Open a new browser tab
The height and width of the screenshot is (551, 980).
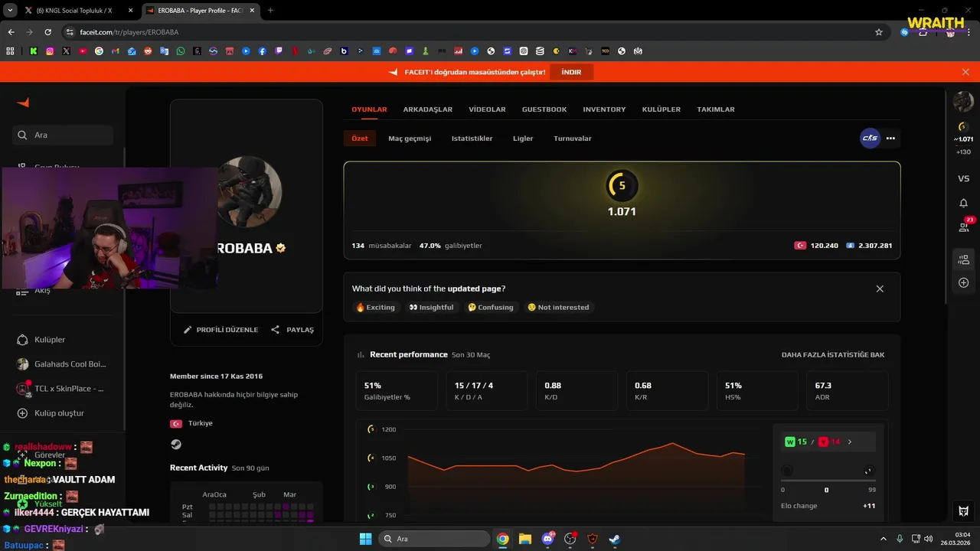click(x=270, y=11)
